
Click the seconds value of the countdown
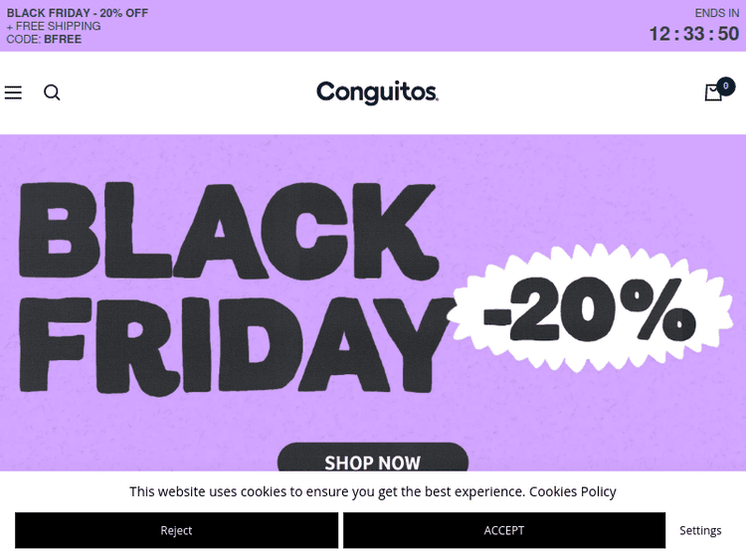(x=728, y=34)
